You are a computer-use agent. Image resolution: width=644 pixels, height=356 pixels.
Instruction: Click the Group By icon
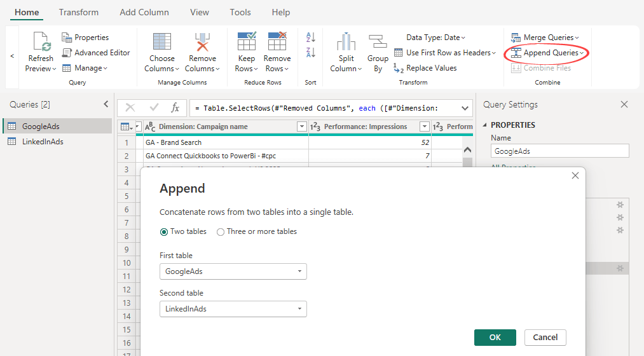(378, 41)
